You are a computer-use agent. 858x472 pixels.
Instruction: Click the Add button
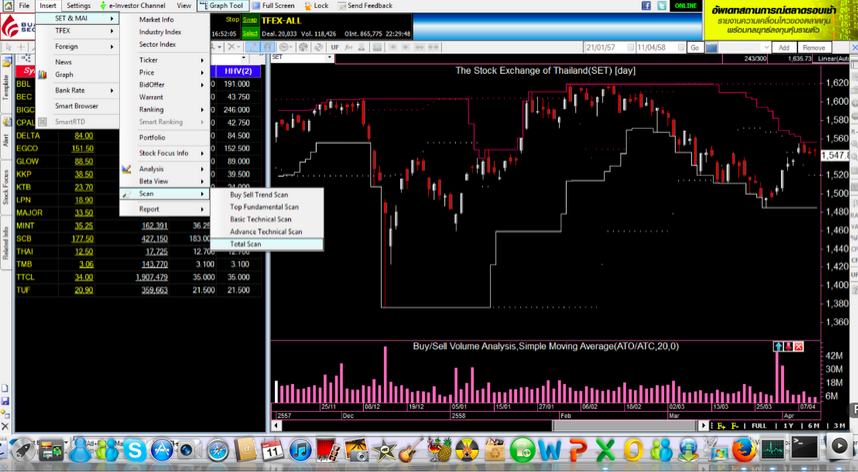tap(784, 48)
